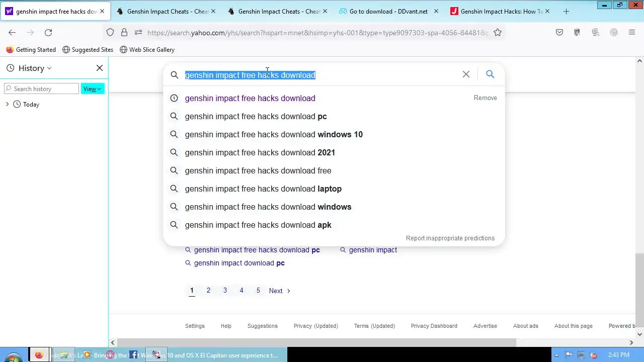This screenshot has width=644, height=362.
Task: Select suggestion ending in 'laptop'
Action: pos(334,189)
